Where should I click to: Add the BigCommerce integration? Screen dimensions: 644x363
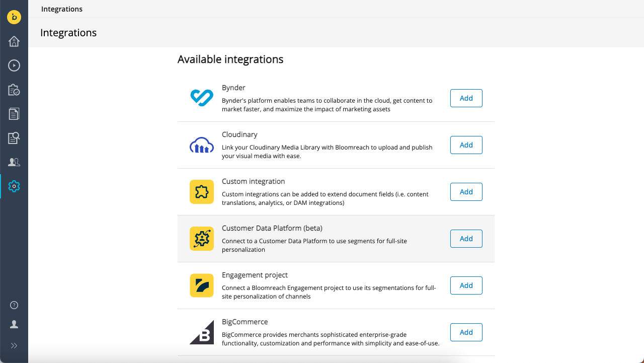click(x=466, y=332)
